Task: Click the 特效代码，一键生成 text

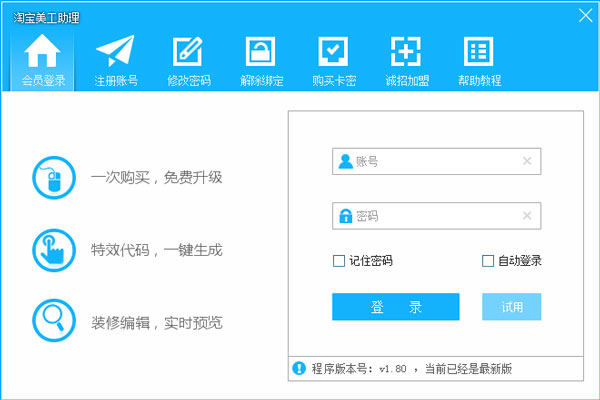Action: [x=157, y=250]
